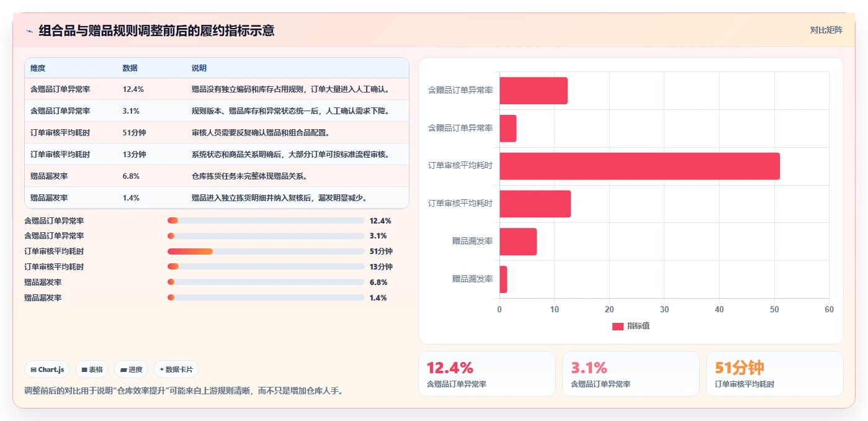Click the topmost chart bar at 12.4

point(534,91)
